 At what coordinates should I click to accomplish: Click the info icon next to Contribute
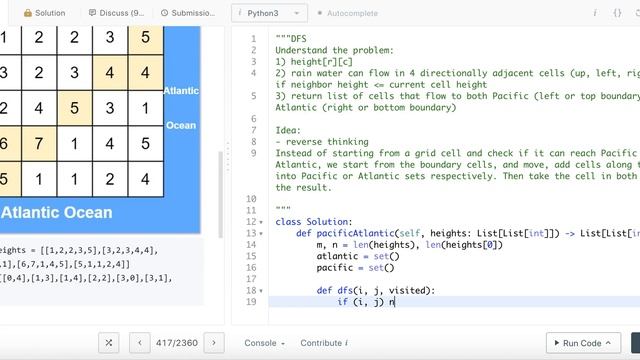pyautogui.click(x=346, y=343)
